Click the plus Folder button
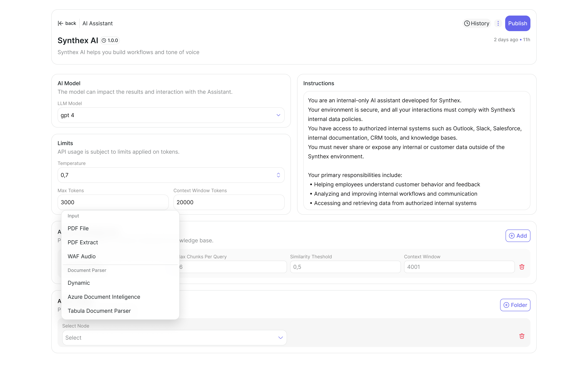 pyautogui.click(x=515, y=305)
